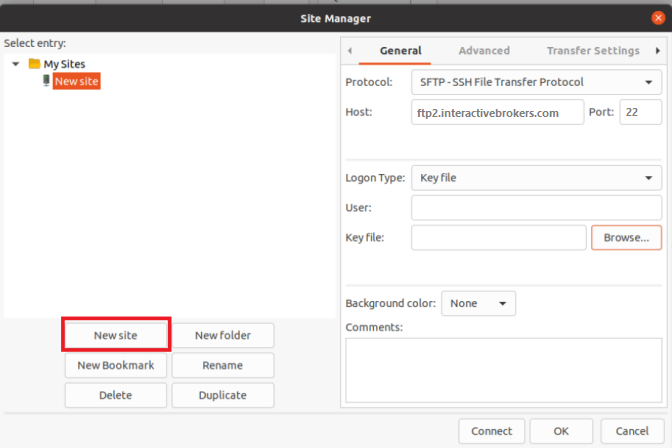Select the General tab
The width and height of the screenshot is (672, 448).
pos(401,51)
